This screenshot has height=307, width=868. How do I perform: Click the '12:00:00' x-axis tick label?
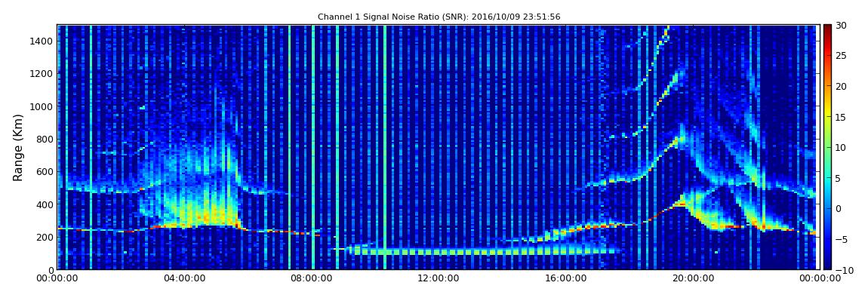click(437, 278)
